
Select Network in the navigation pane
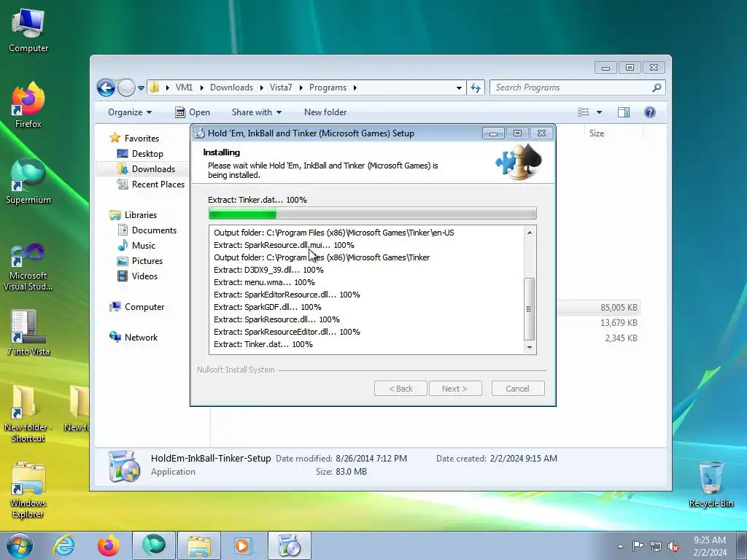coord(141,337)
